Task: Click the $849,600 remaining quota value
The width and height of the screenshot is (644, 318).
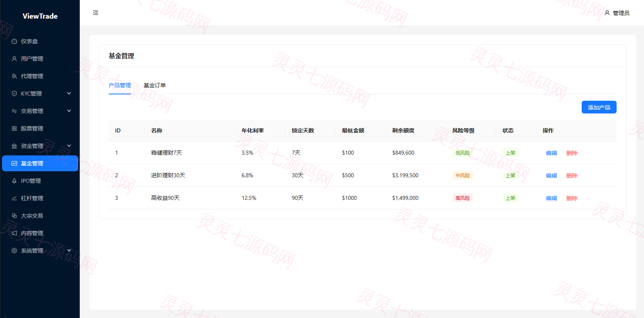Action: tap(403, 153)
